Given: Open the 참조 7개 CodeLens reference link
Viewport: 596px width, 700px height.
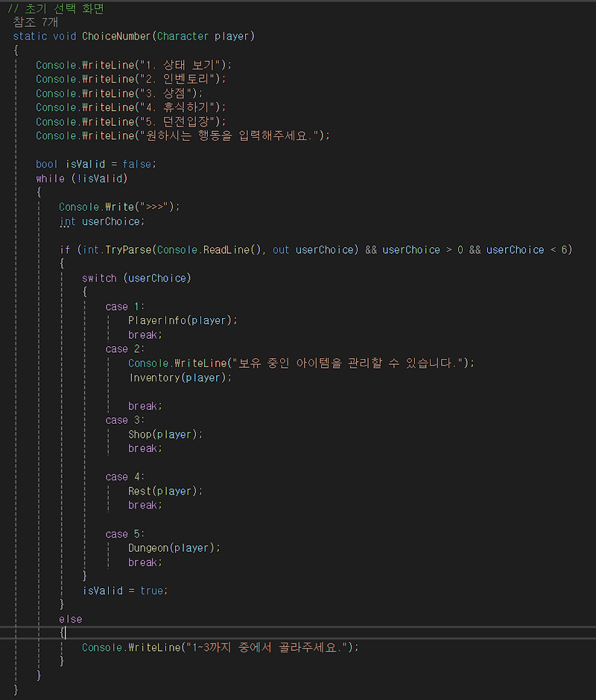Looking at the screenshot, I should (x=35, y=22).
